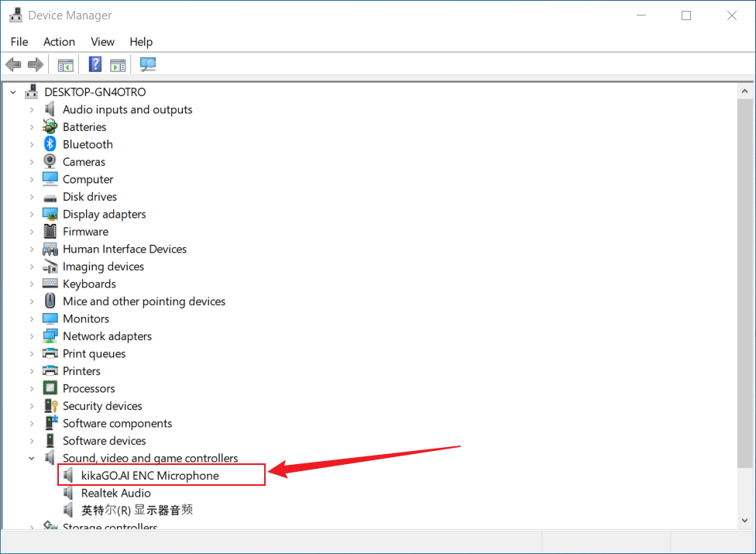Viewport: 756px width, 554px height.
Task: Expand the Display adapters category
Action: (32, 214)
